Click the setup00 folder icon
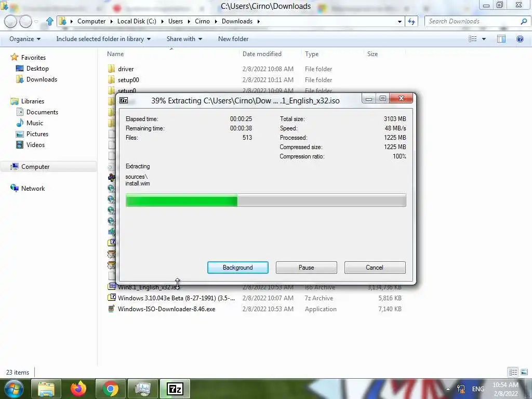Image resolution: width=532 pixels, height=399 pixels. click(x=111, y=79)
